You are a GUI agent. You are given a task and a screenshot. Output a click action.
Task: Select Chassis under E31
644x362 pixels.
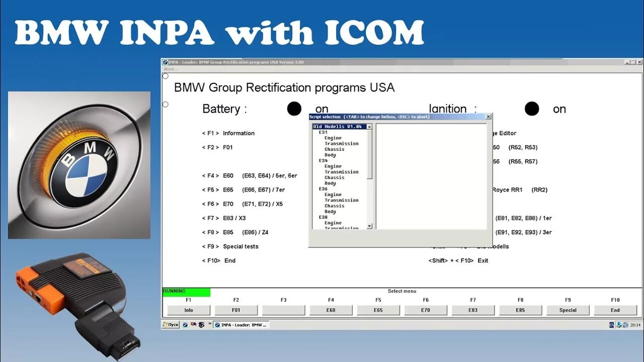click(x=335, y=149)
